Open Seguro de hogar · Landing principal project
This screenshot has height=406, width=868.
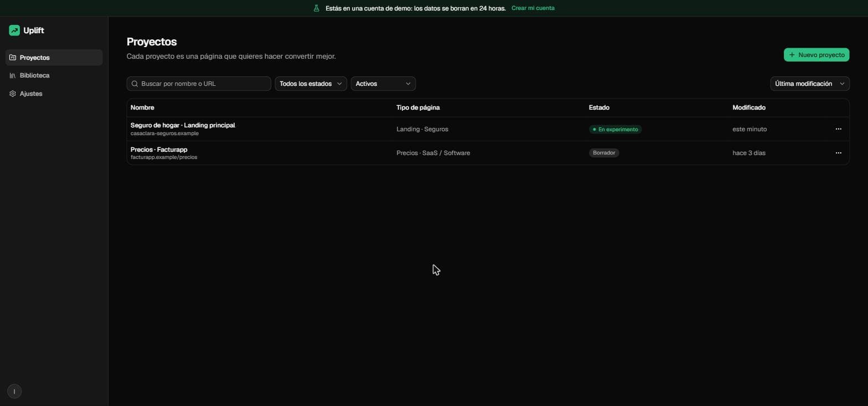(183, 125)
